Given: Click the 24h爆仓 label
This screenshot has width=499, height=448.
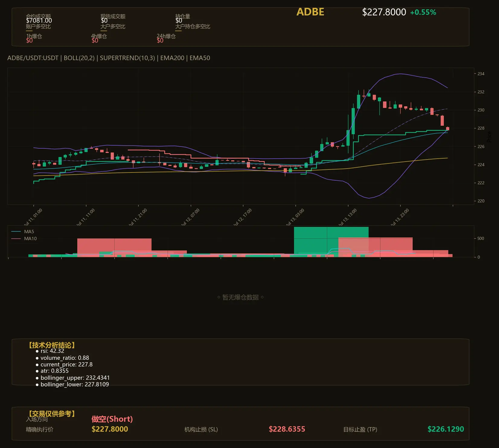Looking at the screenshot, I should (x=166, y=36).
